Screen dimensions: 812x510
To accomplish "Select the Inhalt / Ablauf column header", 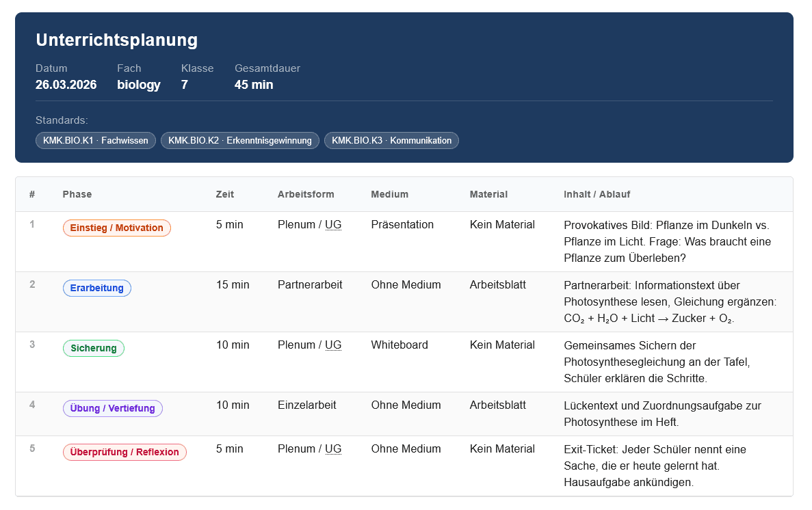I will click(597, 194).
